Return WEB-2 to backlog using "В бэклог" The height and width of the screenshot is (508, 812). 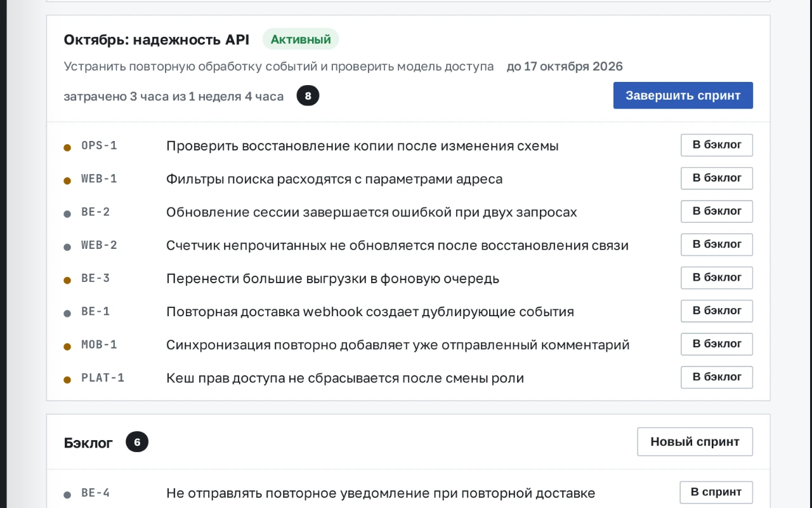coord(717,244)
